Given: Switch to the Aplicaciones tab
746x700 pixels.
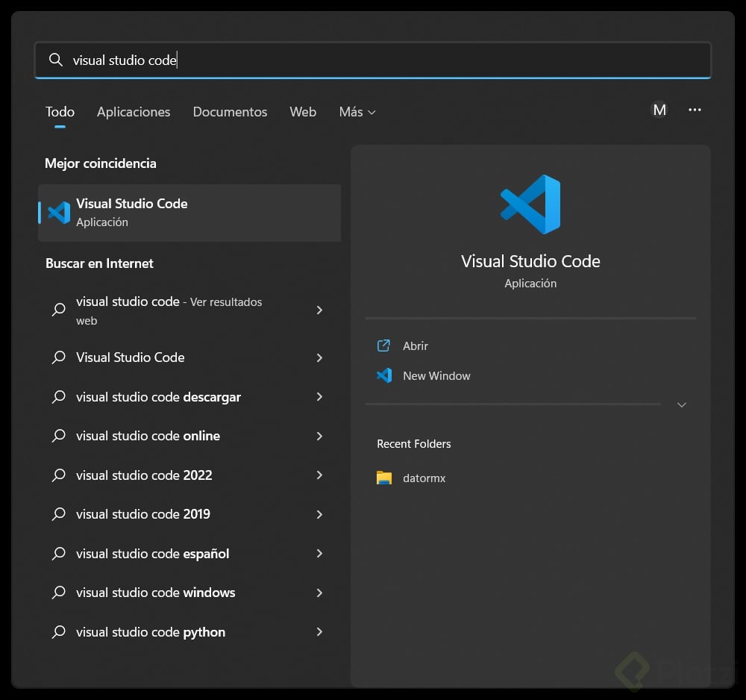Looking at the screenshot, I should (134, 112).
